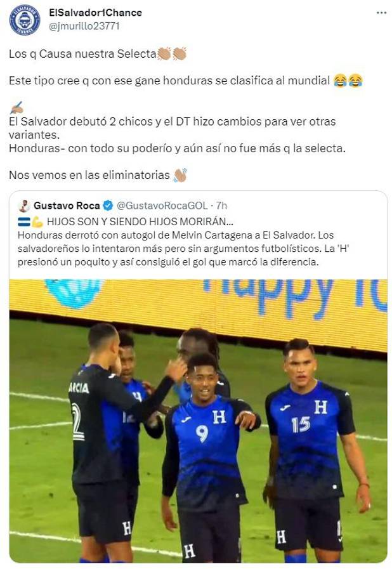Click the 7h timestamp on quoted tweet
The image size is (392, 571).
point(221,206)
